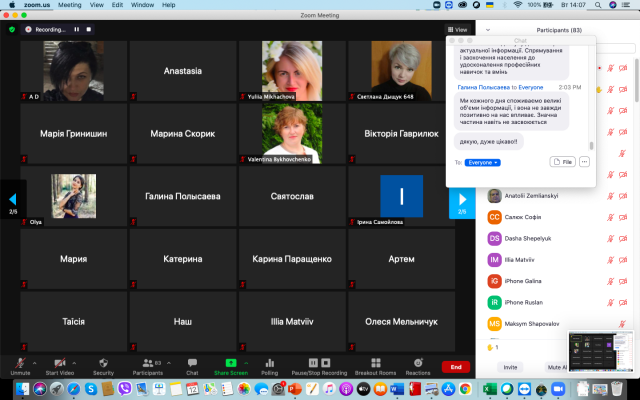Select Салюк Софія in participants list
The height and width of the screenshot is (400, 640).
558,217
